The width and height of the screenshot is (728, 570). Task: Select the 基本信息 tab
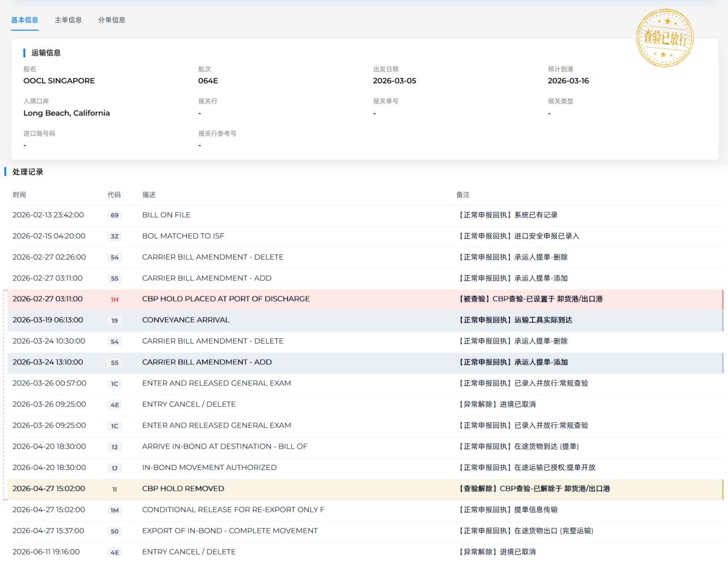[25, 20]
